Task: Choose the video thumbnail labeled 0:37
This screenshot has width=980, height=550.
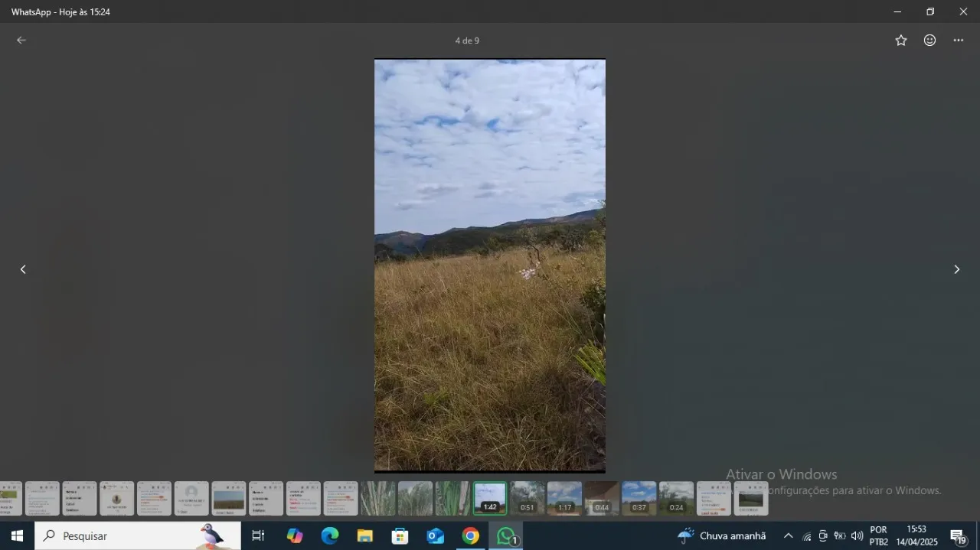Action: [x=639, y=498]
